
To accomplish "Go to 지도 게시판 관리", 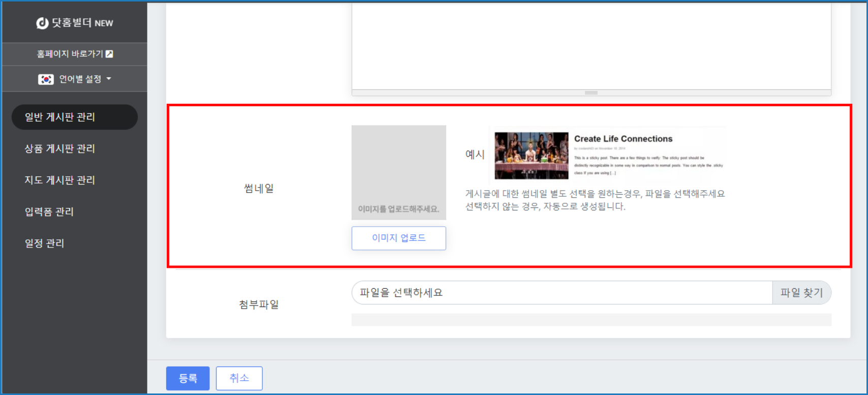I will coord(60,180).
